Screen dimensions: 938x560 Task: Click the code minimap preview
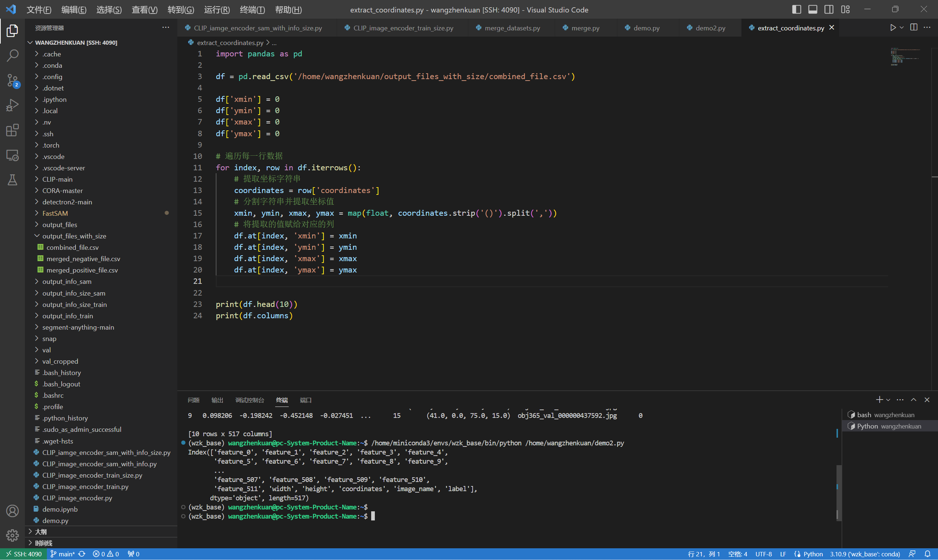[905, 57]
